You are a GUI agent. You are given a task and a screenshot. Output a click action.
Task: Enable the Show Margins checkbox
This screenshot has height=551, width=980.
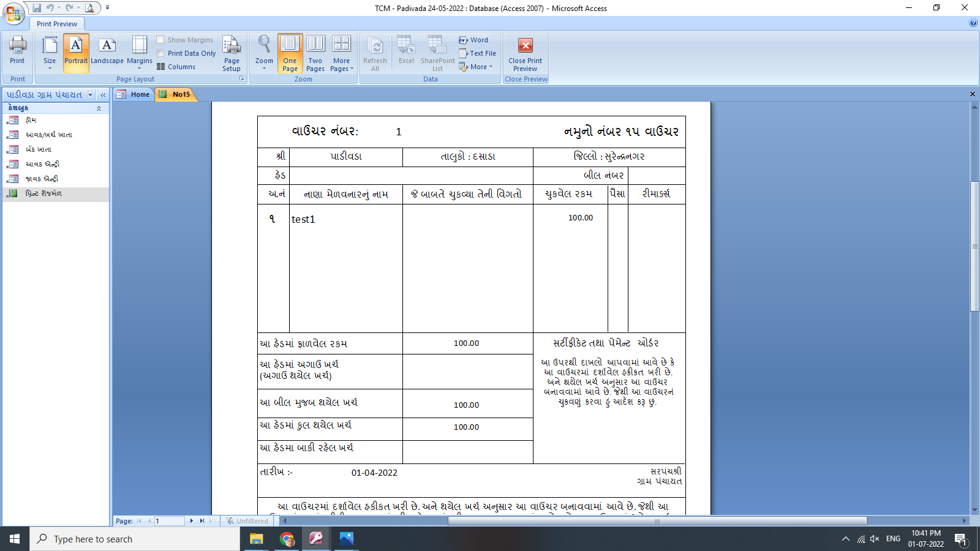[x=160, y=39]
